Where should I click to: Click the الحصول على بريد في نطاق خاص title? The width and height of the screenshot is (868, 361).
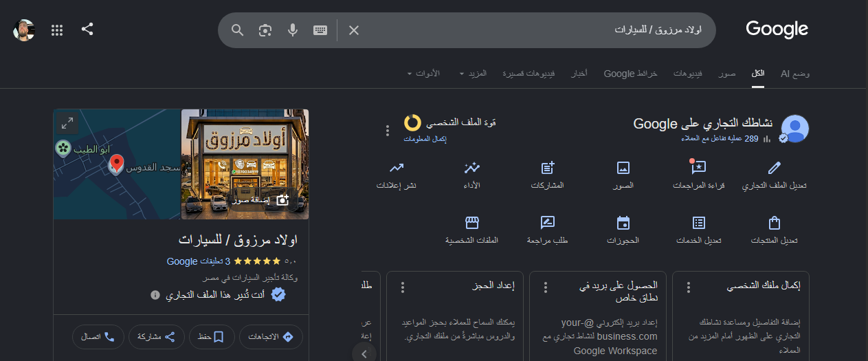pyautogui.click(x=618, y=291)
